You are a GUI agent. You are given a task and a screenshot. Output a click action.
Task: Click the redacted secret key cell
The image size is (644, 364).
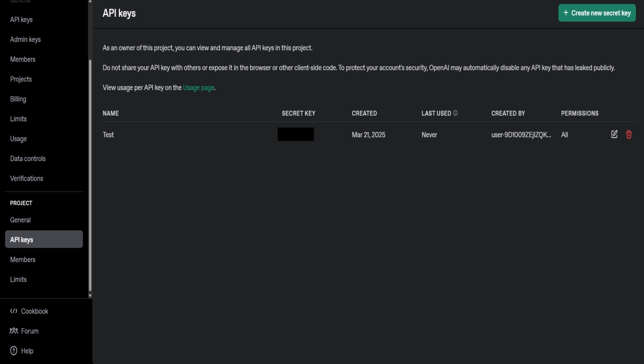[296, 134]
